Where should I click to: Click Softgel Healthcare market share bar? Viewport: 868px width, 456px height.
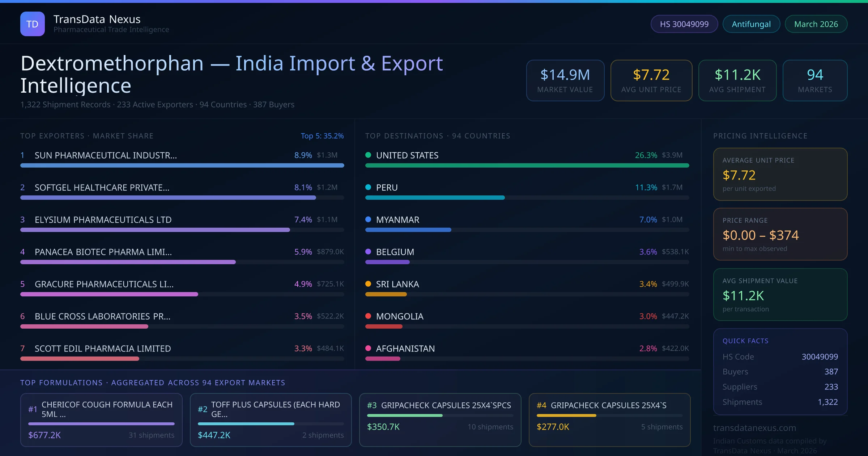tap(168, 198)
